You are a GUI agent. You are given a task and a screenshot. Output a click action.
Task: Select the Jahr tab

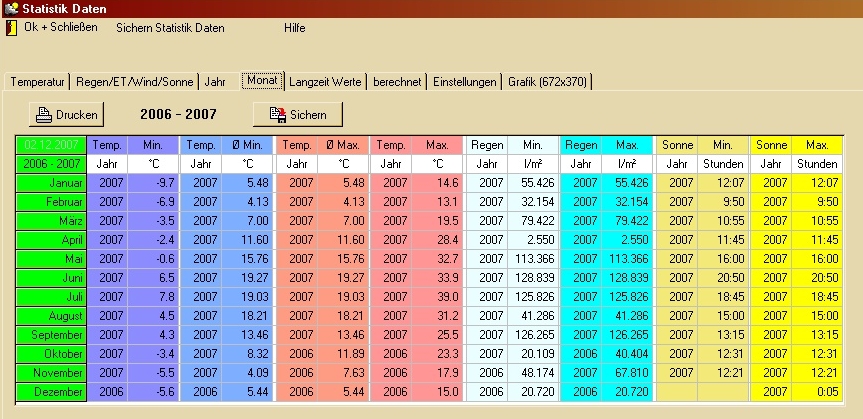click(215, 82)
